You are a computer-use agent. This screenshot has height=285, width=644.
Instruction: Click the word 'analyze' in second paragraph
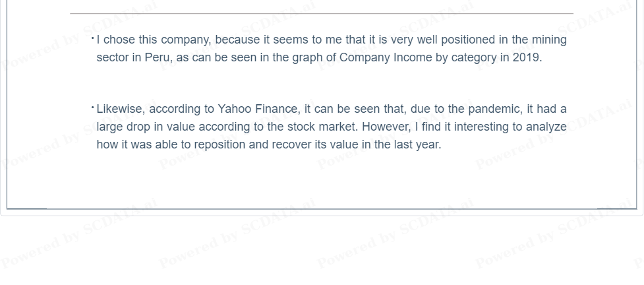pyautogui.click(x=546, y=127)
